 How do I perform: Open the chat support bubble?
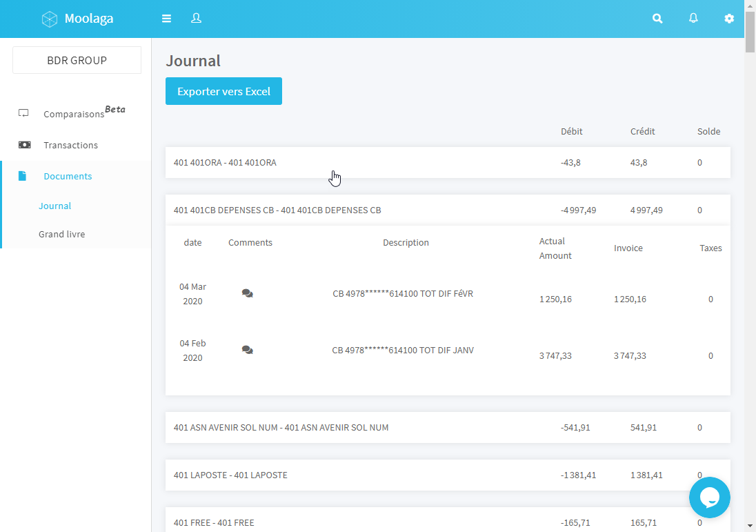pos(709,497)
